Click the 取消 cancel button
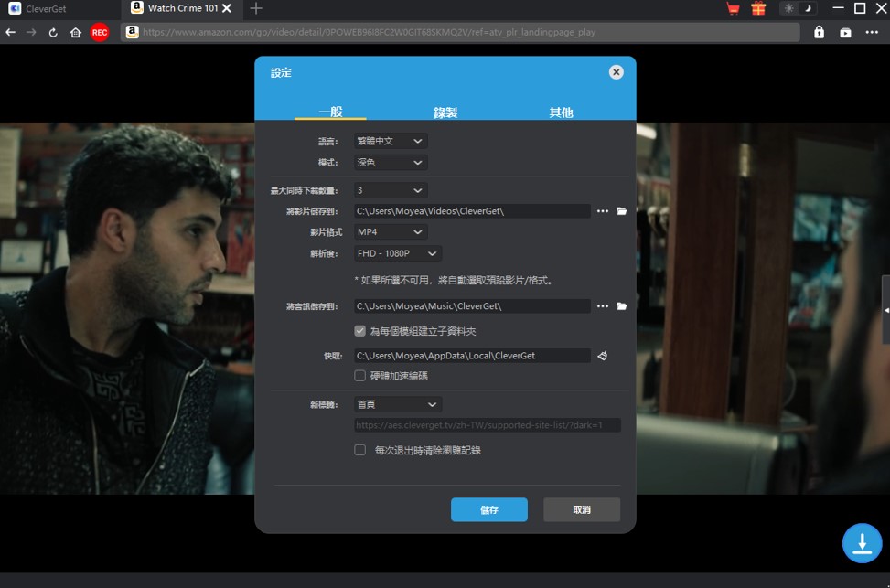This screenshot has height=588, width=890. coord(582,509)
